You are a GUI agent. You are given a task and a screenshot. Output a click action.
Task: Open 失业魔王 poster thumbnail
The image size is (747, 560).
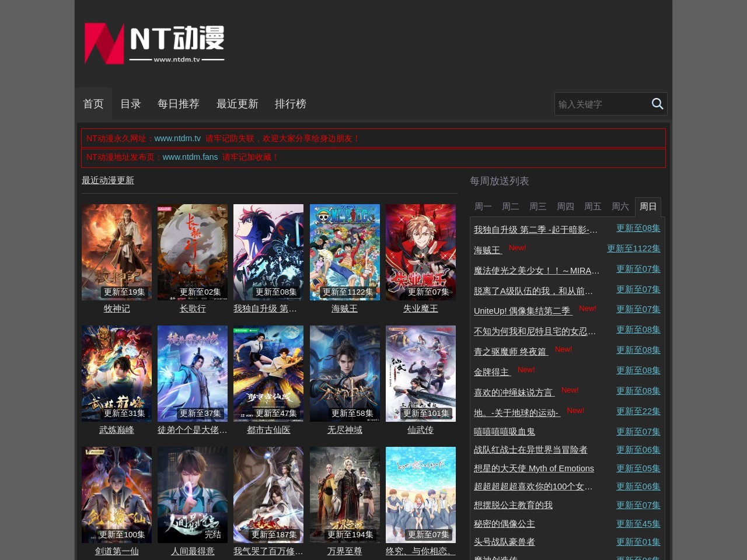coord(421,252)
